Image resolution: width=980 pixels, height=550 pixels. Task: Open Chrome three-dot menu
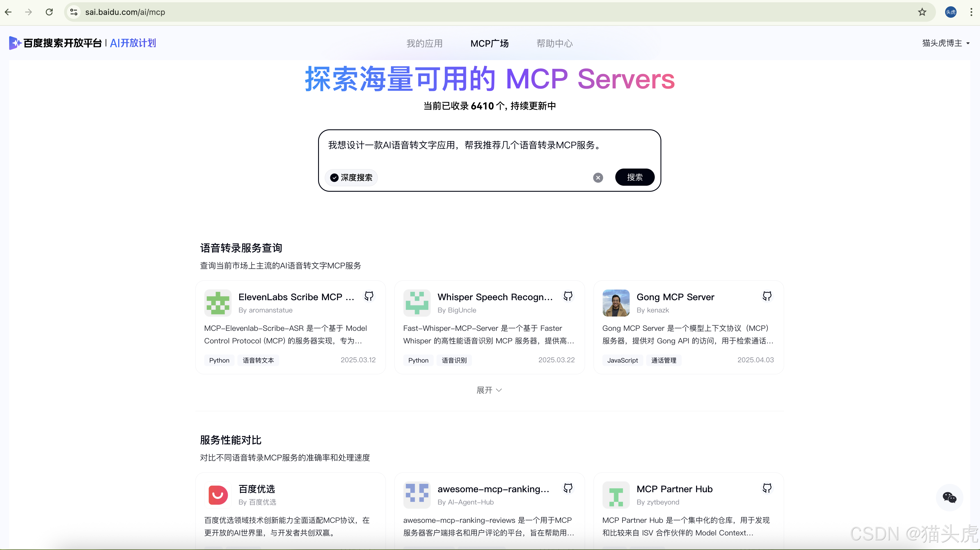[x=971, y=12]
